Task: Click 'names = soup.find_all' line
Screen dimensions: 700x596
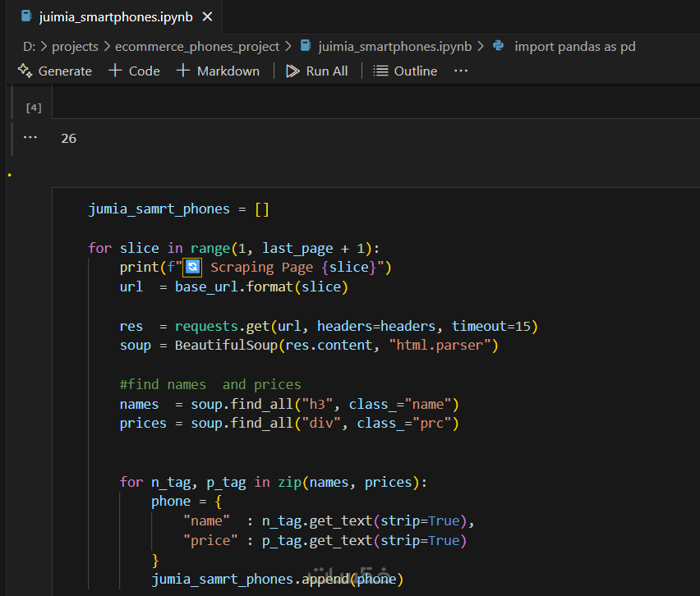Action: pos(289,404)
